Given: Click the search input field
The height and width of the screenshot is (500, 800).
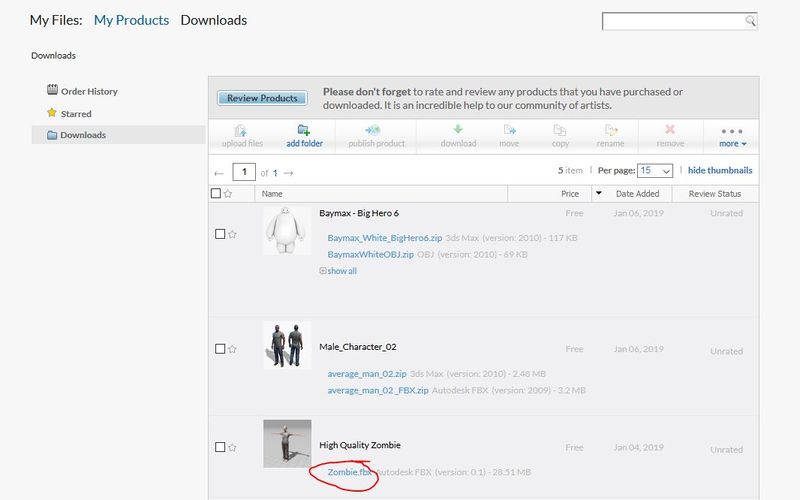Looking at the screenshot, I should coord(673,21).
